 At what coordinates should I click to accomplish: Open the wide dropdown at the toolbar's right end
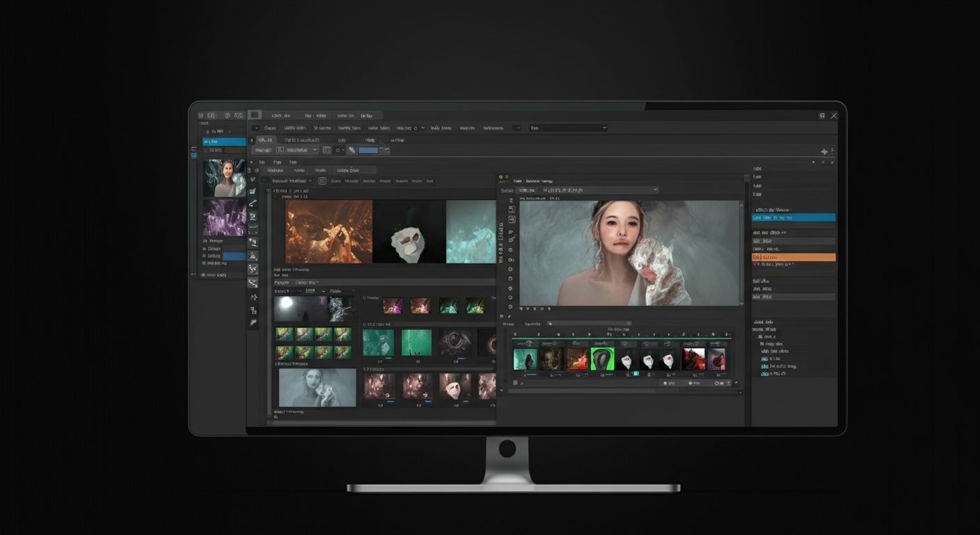point(567,127)
